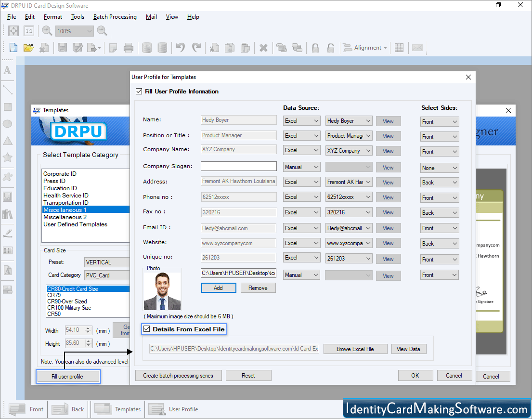The height and width of the screenshot is (419, 532).
Task: Open the File menu
Action: [12, 17]
